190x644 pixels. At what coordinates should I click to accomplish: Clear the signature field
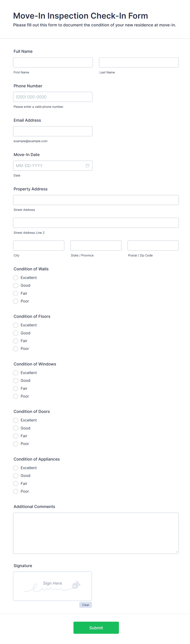coord(85,605)
